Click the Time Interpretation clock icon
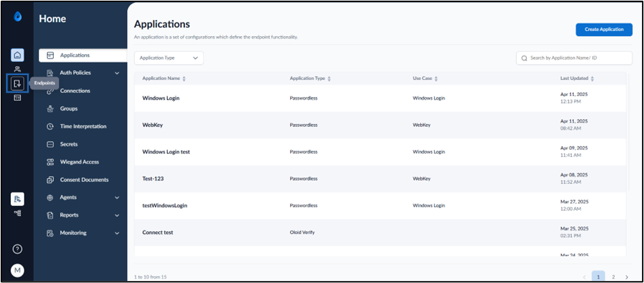The image size is (644, 283). (50, 127)
